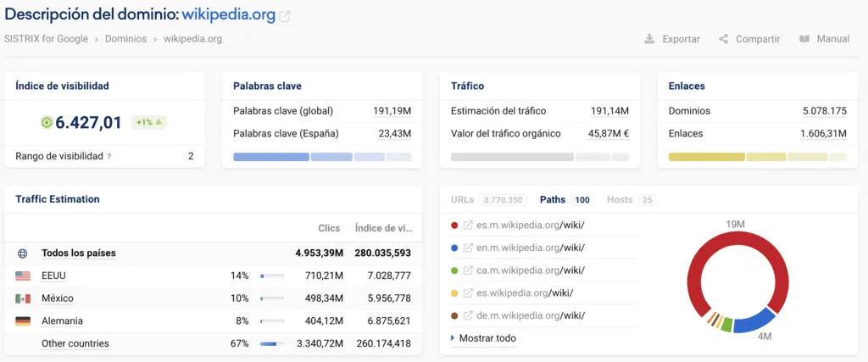Click the yellow Enlaces distribution bar
The height and width of the screenshot is (362, 868).
click(x=757, y=157)
